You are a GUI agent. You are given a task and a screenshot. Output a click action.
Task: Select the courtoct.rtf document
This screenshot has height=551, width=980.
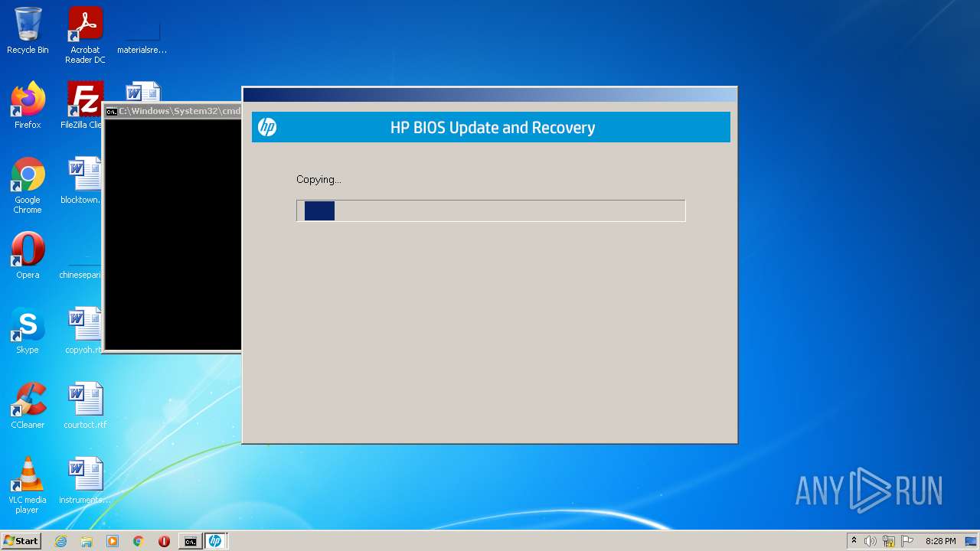85,406
